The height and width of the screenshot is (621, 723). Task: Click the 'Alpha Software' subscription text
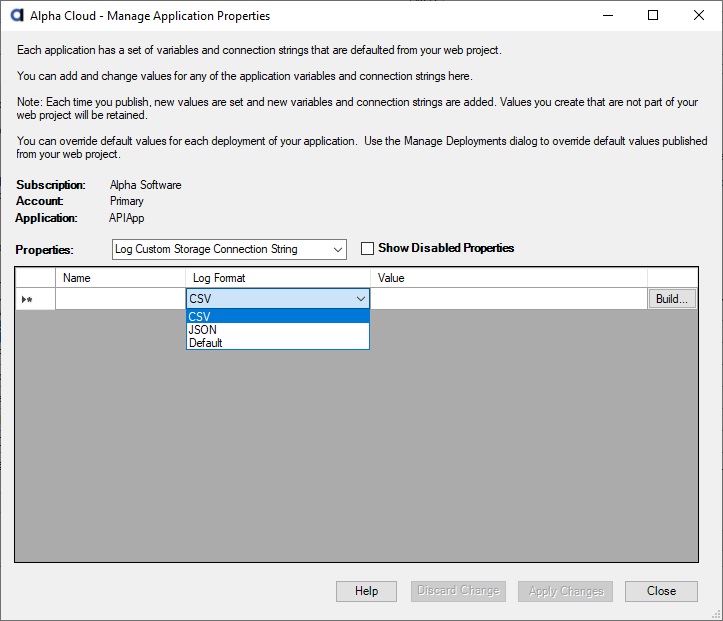(x=145, y=185)
